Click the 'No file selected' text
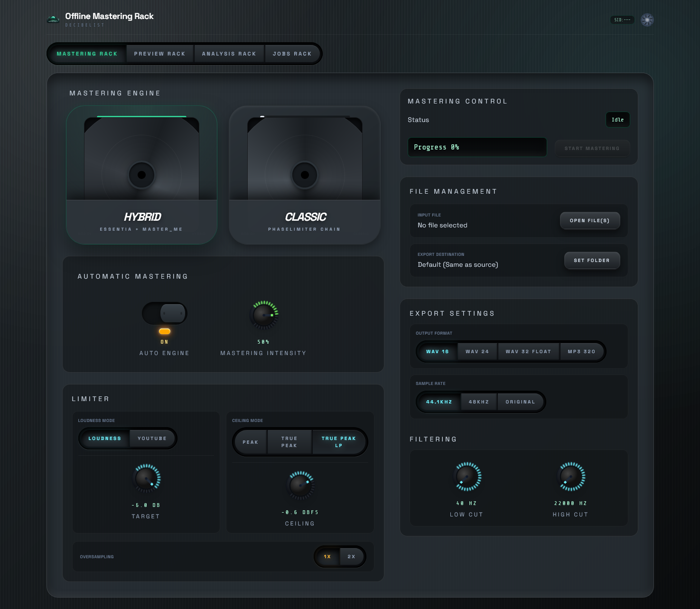Screen dimensions: 700x609 pos(442,225)
